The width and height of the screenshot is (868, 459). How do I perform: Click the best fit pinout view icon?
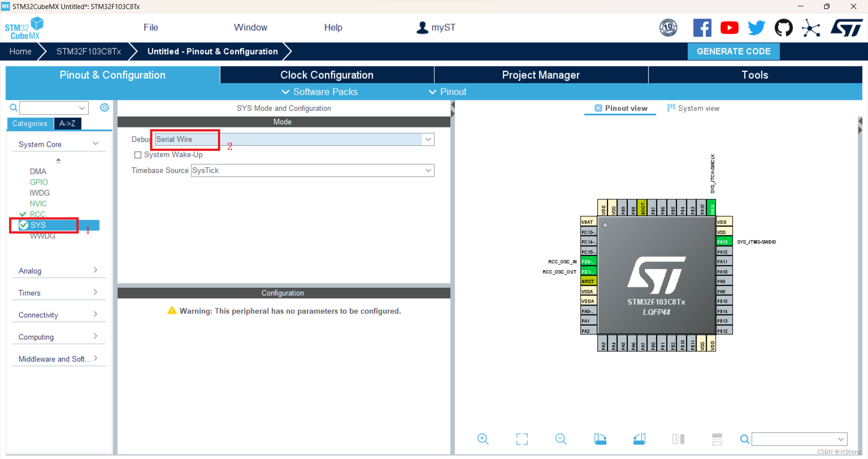[x=522, y=439]
